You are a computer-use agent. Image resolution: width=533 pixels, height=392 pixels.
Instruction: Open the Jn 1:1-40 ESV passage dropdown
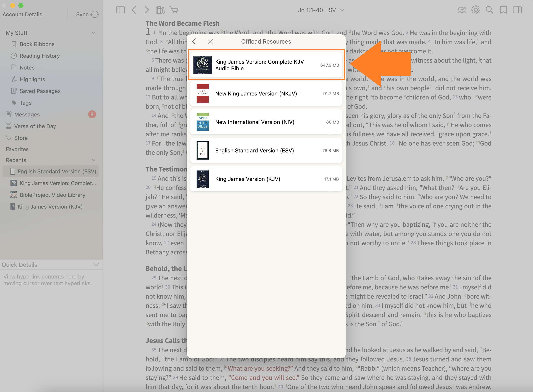[x=321, y=10]
